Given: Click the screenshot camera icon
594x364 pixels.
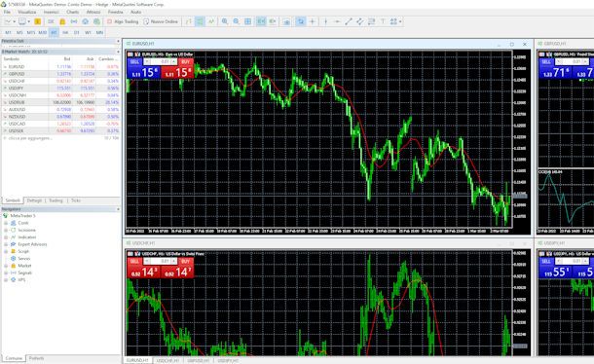Looking at the screenshot, I should coord(286,21).
